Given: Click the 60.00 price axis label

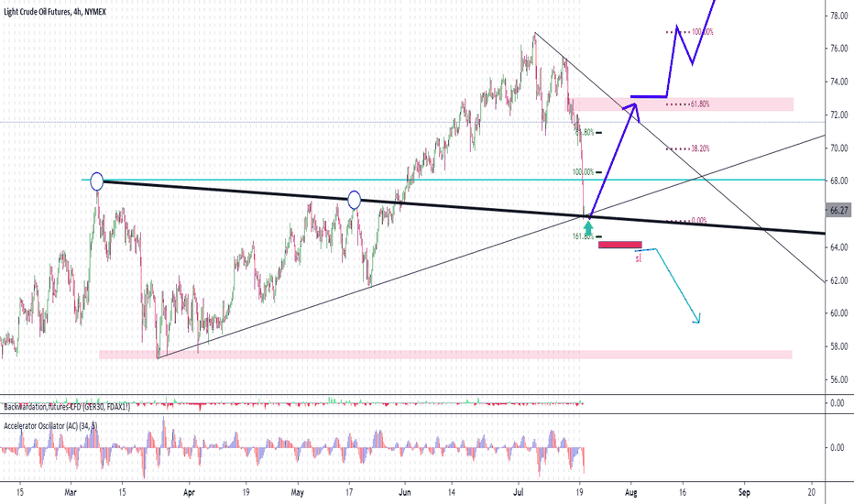Looking at the screenshot, I should pyautogui.click(x=838, y=313).
